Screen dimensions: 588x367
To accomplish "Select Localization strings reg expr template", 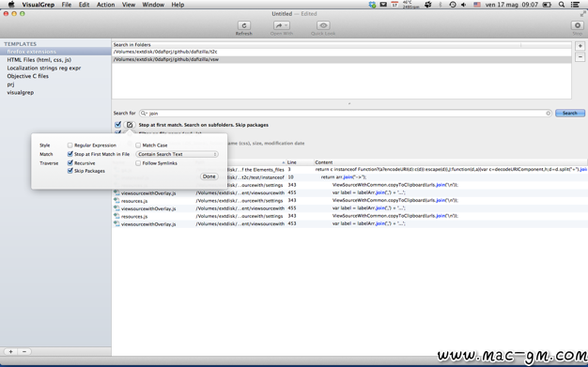I will coord(55,68).
